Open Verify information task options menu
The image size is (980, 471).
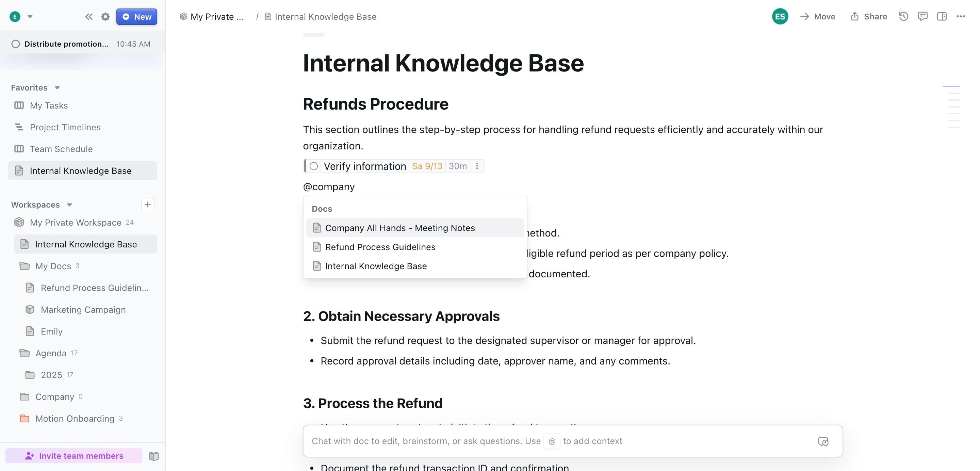pyautogui.click(x=477, y=166)
